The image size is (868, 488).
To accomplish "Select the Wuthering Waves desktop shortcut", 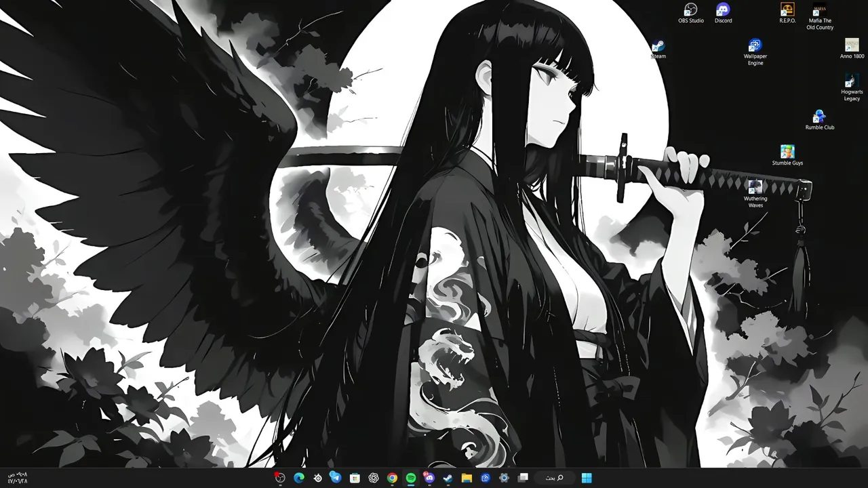I will [755, 194].
